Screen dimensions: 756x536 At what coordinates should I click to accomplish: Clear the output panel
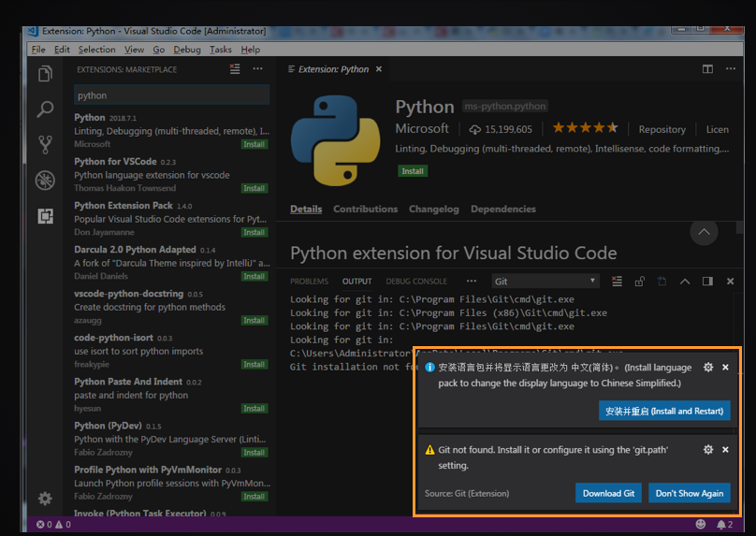[617, 281]
